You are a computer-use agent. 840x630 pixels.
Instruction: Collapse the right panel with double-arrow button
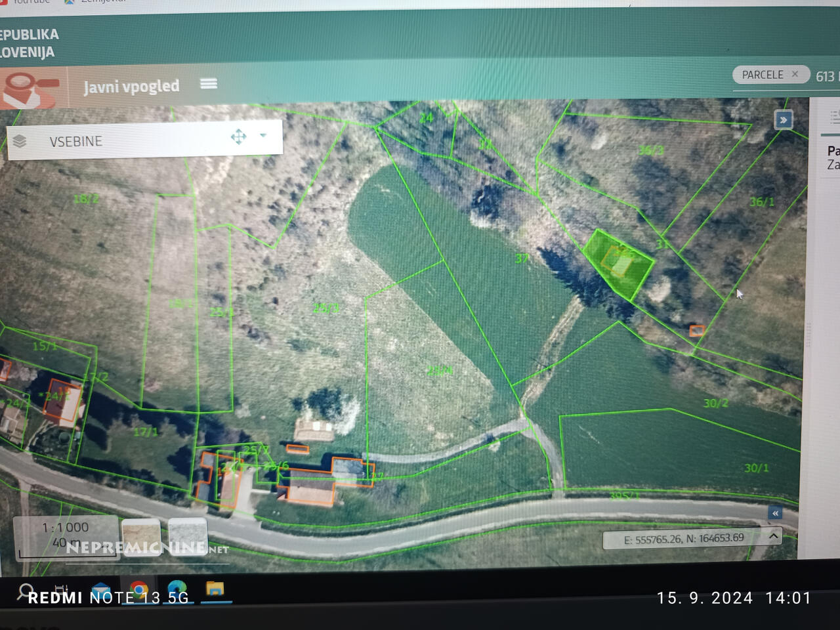[783, 120]
